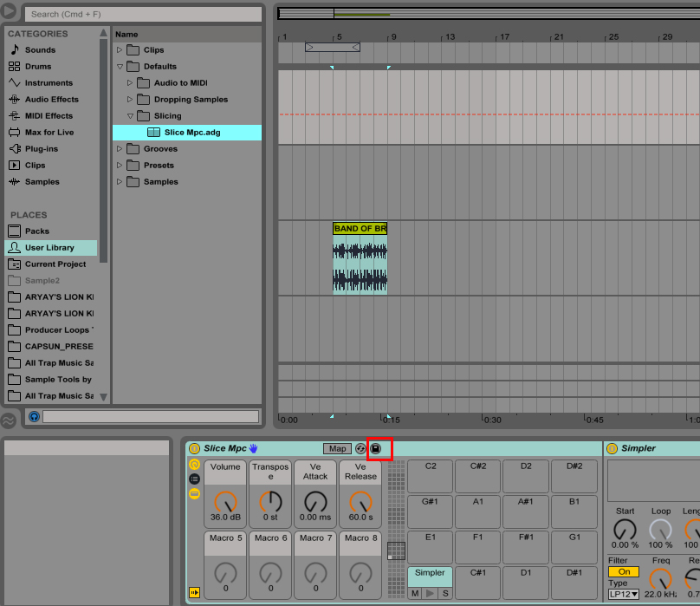Click the browser search field
Screen dimensions: 700x606
[x=143, y=14]
